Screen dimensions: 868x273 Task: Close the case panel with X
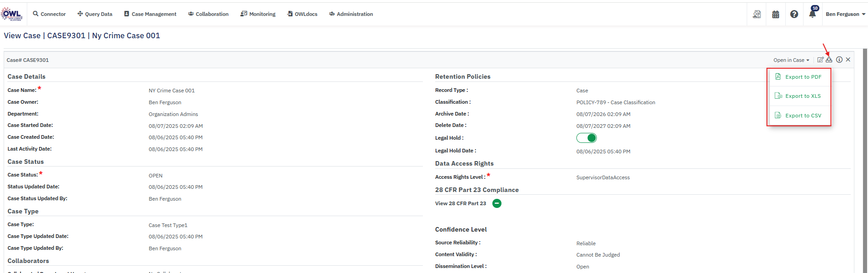click(x=848, y=60)
